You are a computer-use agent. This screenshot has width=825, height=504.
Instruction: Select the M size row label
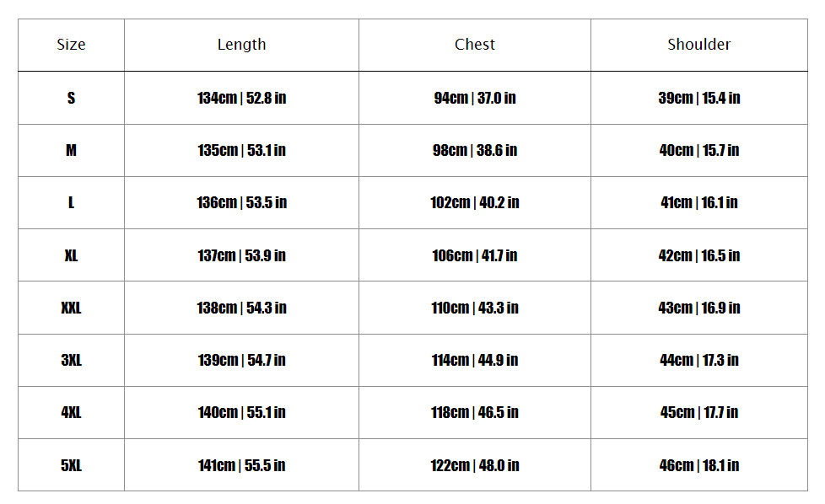coord(71,150)
